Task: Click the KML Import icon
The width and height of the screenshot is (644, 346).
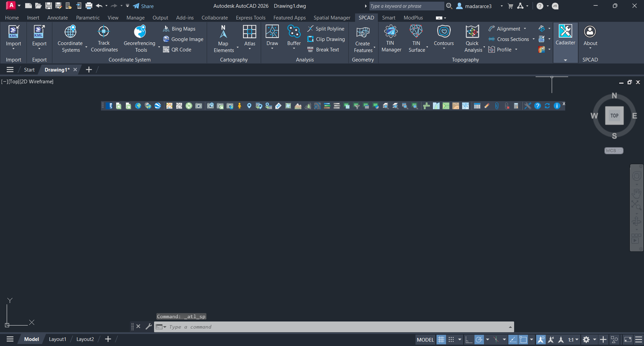Action: pos(13,32)
